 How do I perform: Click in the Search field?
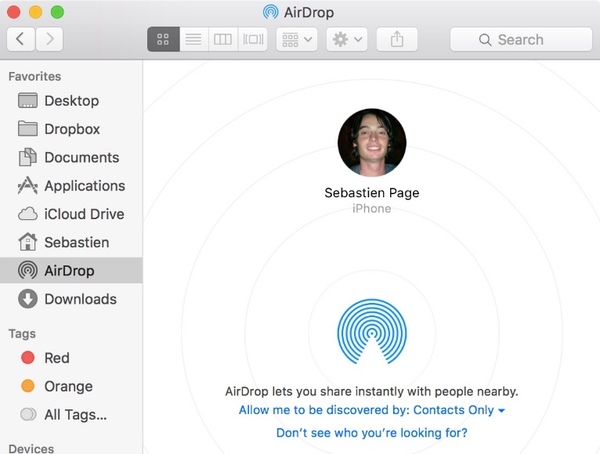[521, 39]
